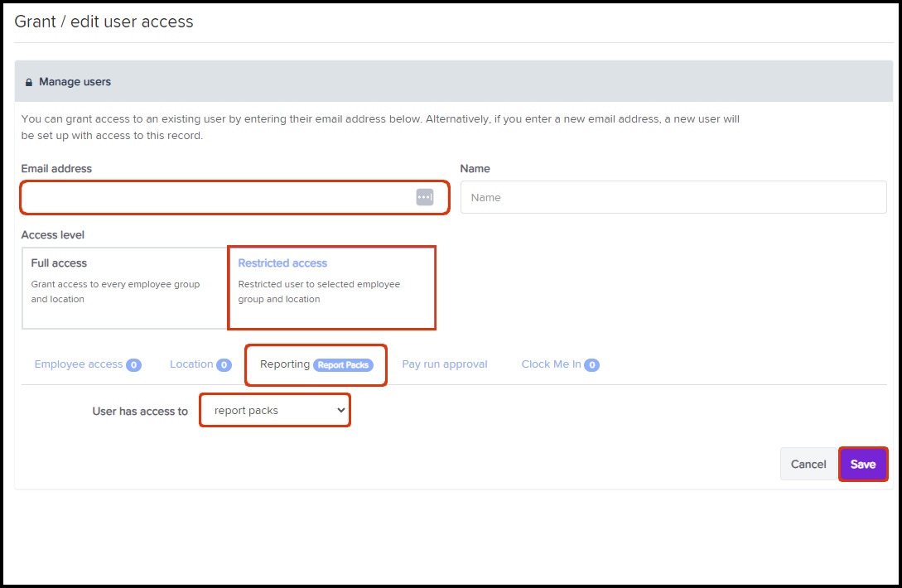
Task: Click the Employee access count badge
Action: point(133,365)
